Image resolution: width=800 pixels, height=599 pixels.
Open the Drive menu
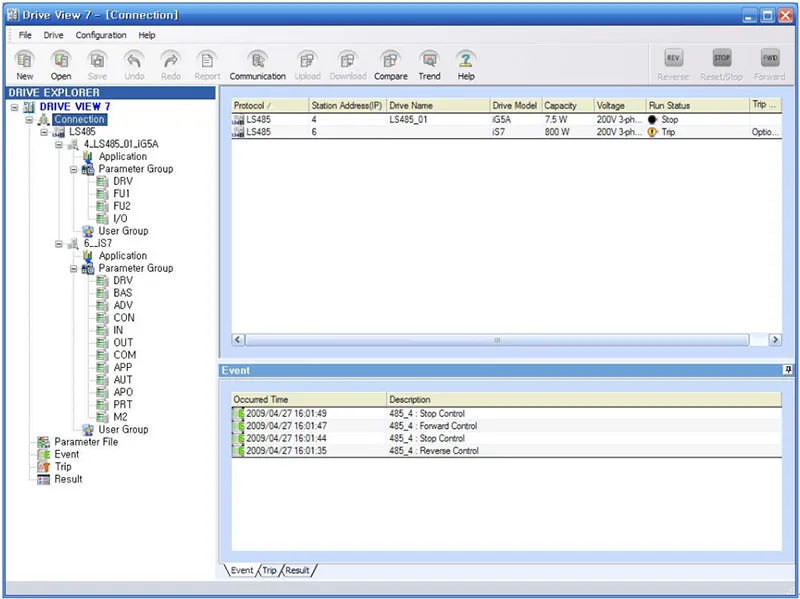(x=53, y=35)
